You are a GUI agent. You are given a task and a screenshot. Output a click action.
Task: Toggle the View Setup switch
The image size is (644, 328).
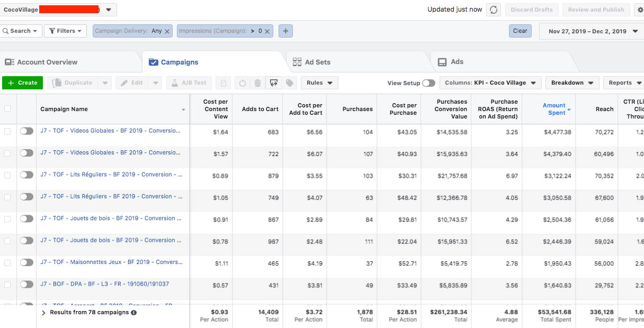point(428,83)
